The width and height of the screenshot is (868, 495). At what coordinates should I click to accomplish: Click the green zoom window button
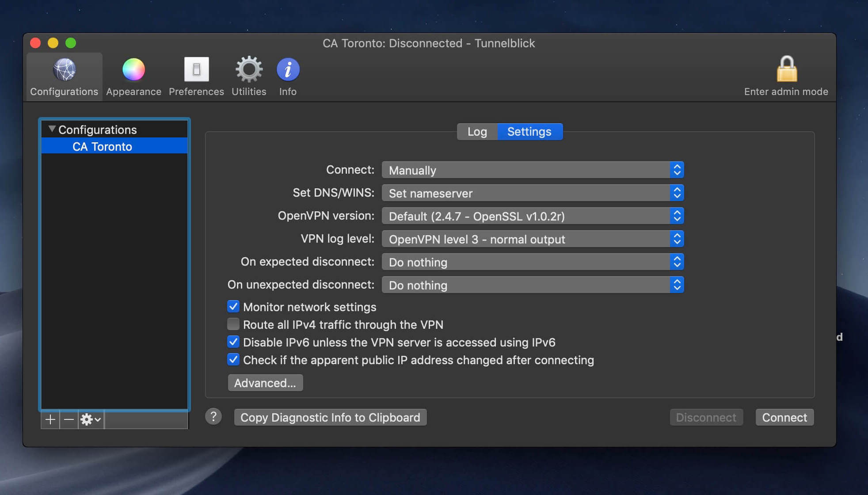click(x=71, y=43)
